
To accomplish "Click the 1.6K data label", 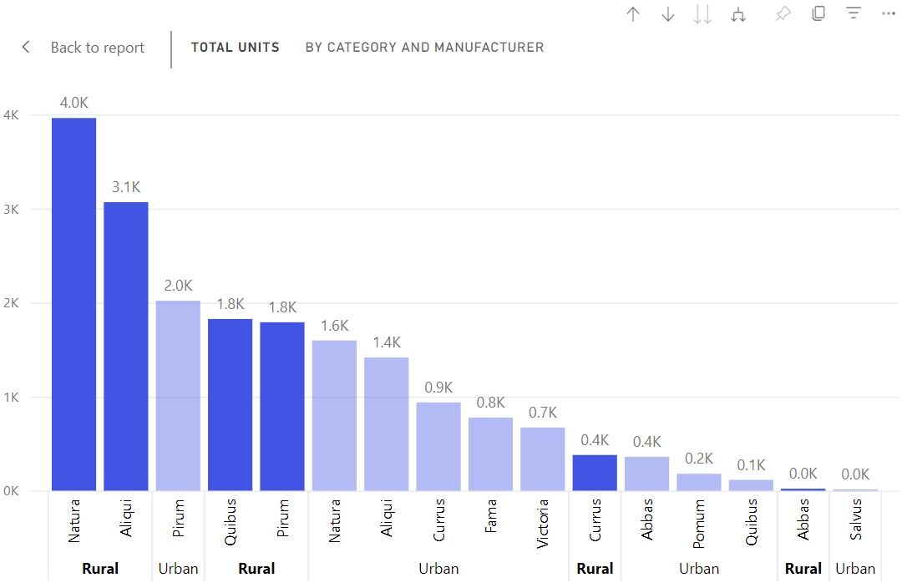I will pyautogui.click(x=334, y=326).
